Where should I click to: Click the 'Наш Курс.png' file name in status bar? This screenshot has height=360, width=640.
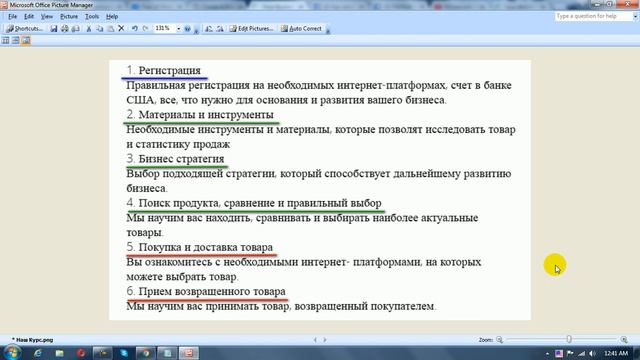[x=33, y=340]
